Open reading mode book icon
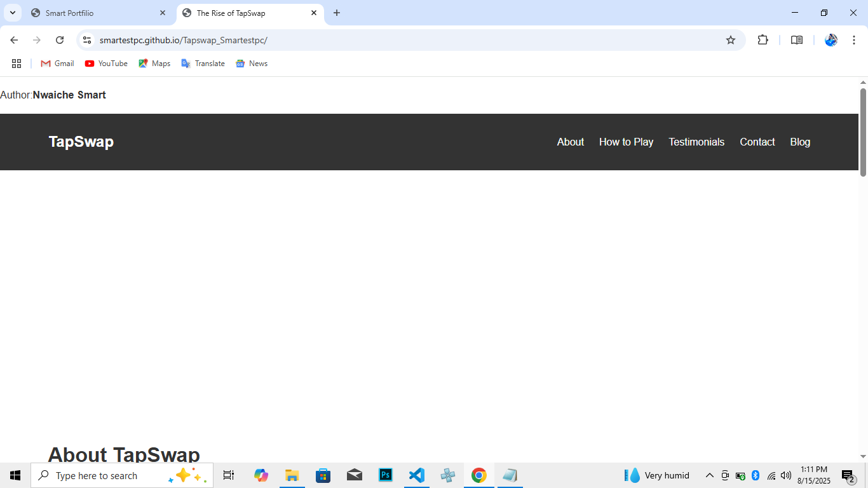The image size is (868, 488). click(797, 40)
